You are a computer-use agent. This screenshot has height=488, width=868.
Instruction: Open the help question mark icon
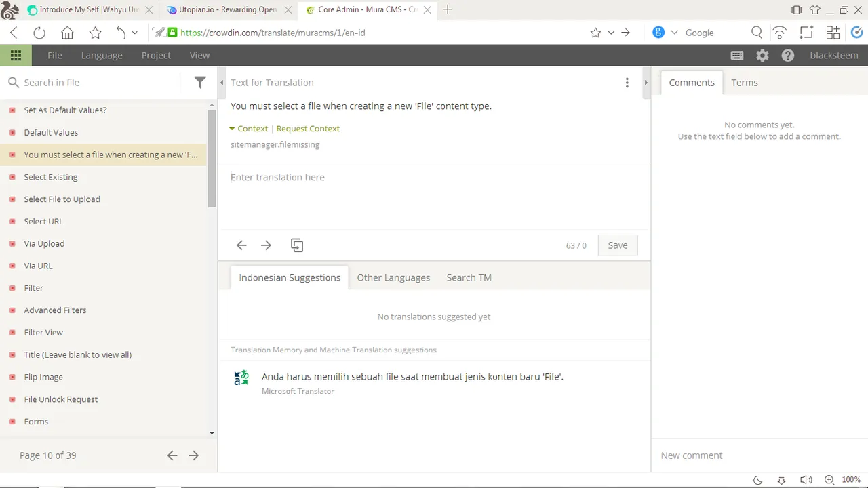tap(788, 56)
